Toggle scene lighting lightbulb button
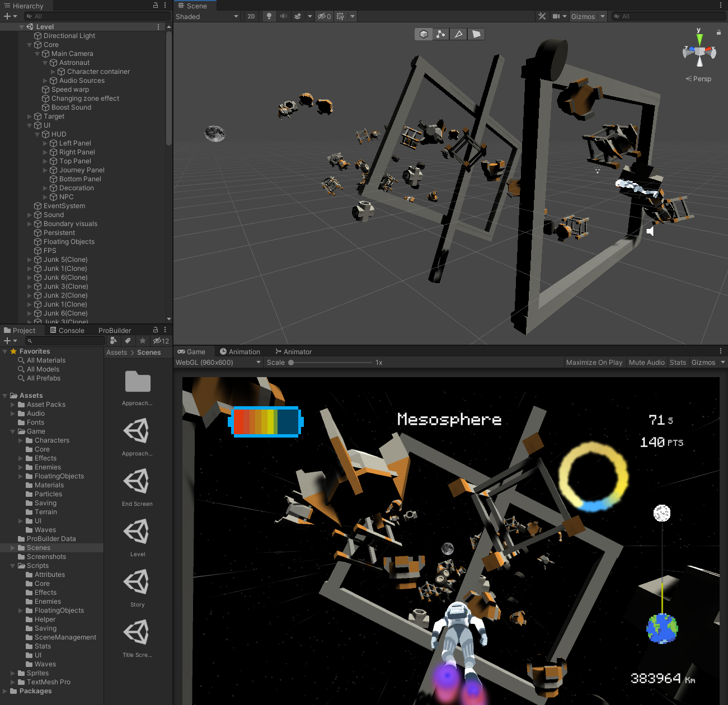Image resolution: width=728 pixels, height=705 pixels. 269,16
